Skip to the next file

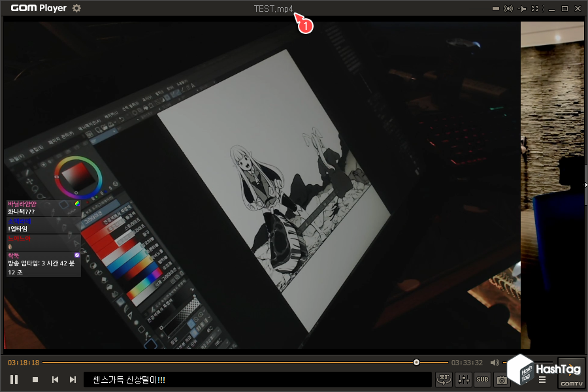(73, 380)
